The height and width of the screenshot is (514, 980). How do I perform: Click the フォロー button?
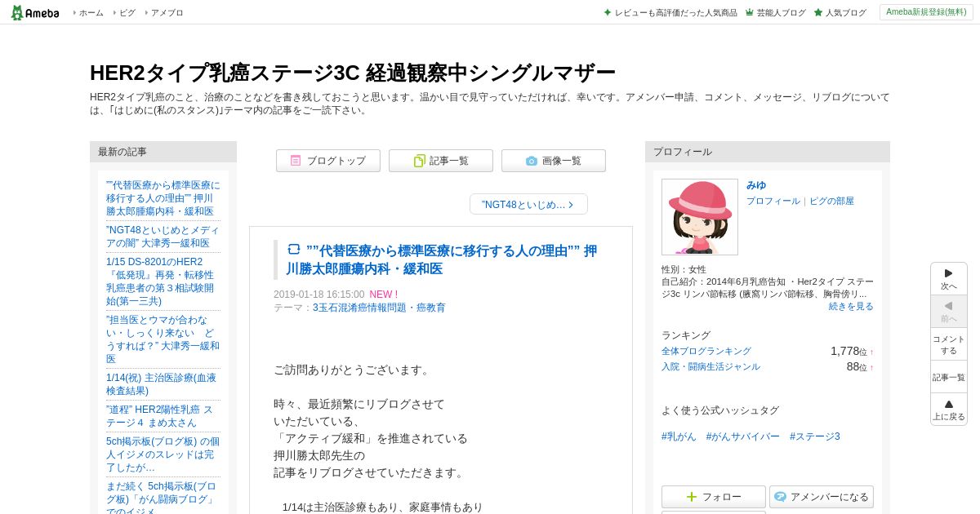point(714,497)
